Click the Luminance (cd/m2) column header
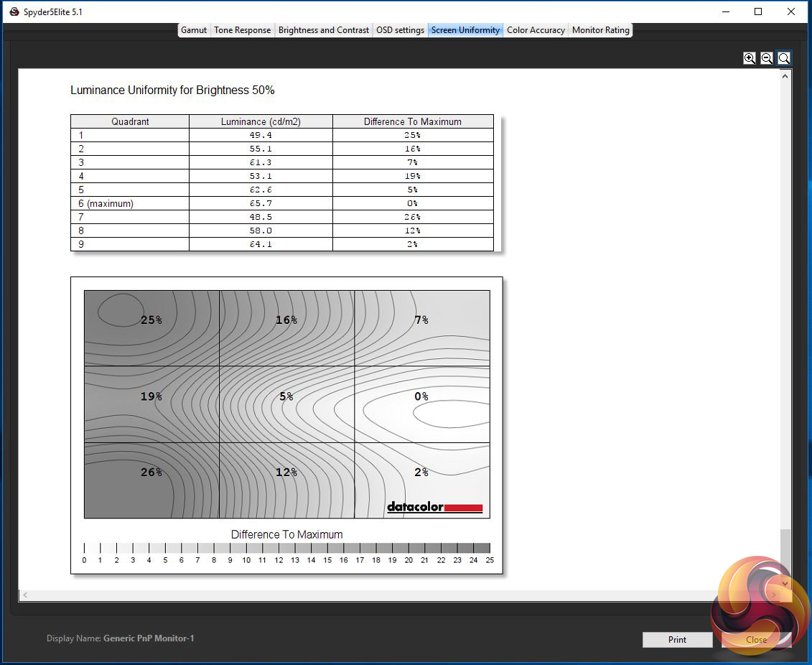 point(261,121)
